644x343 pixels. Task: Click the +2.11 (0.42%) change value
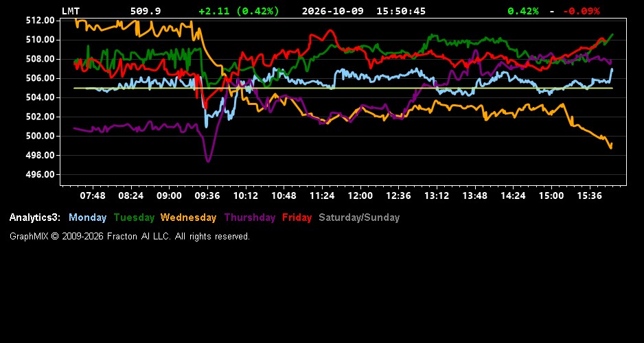[x=239, y=11]
